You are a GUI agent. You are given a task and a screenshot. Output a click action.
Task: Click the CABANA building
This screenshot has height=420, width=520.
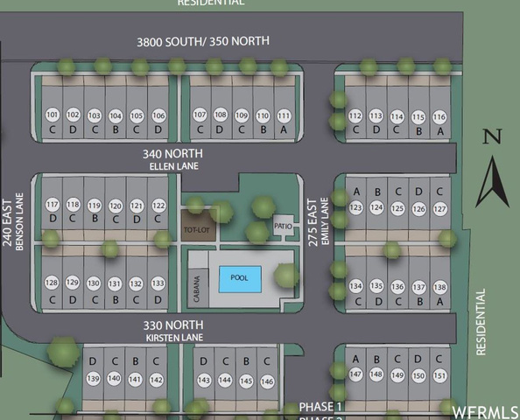(x=199, y=289)
